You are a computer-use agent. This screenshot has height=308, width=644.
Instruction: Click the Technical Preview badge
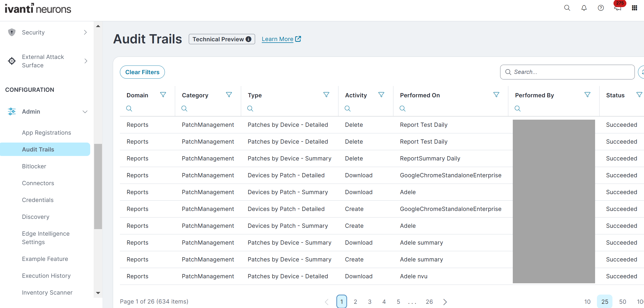[x=222, y=39]
